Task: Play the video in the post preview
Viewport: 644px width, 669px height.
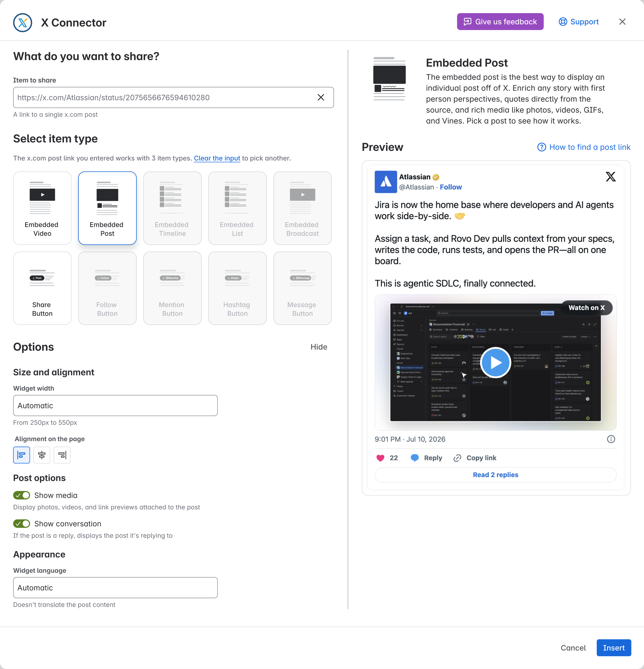Action: [x=495, y=362]
